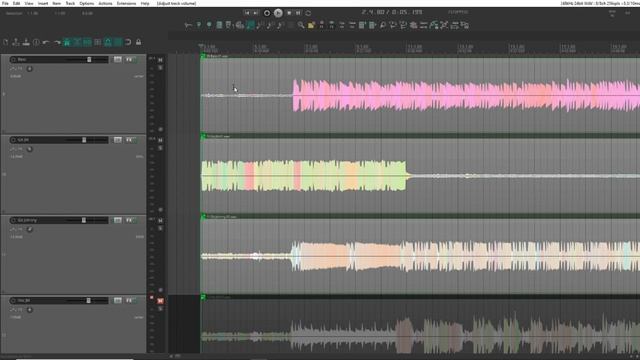Solo the first track with S button
This screenshot has height=360, width=640.
[x=160, y=67]
